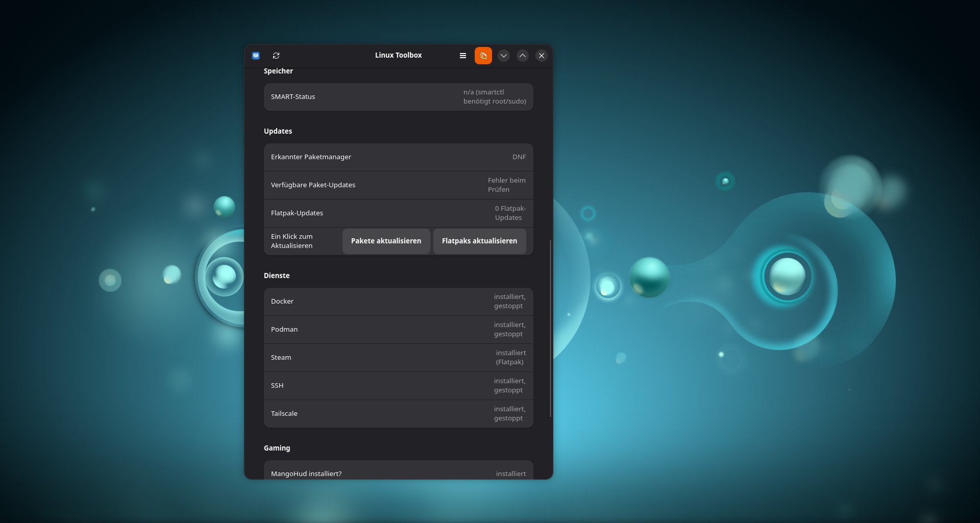
Task: Click the 'Fehler beim Prüfen' status
Action: point(507,185)
